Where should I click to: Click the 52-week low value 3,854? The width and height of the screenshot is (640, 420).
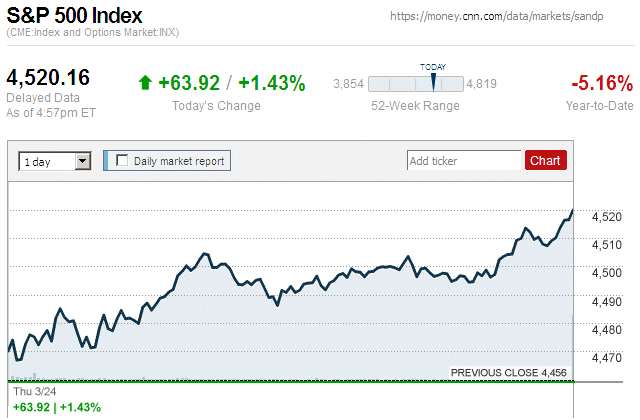click(347, 84)
